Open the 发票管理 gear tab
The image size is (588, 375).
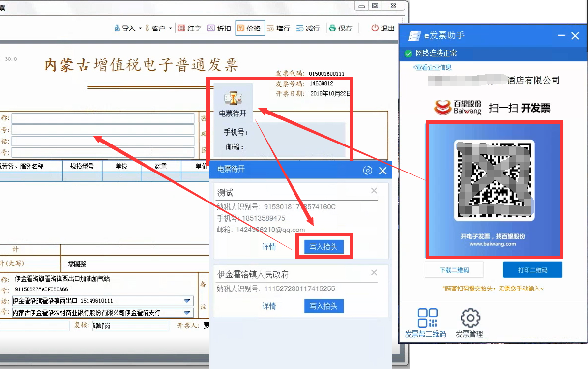click(470, 323)
